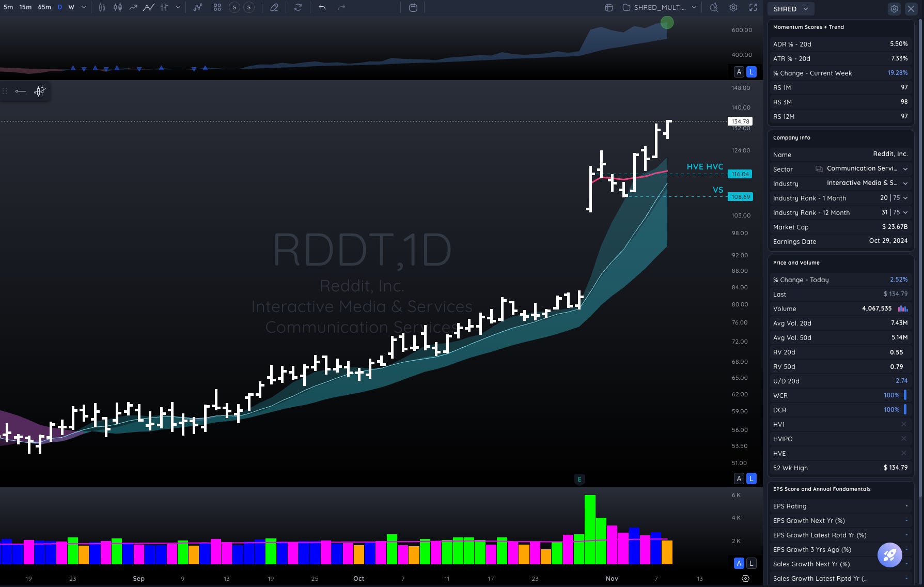Click the HVIPO row X indicator

(904, 439)
